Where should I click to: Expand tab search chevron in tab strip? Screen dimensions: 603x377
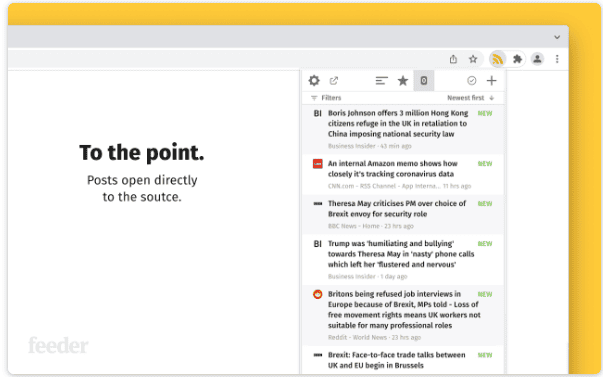point(557,37)
